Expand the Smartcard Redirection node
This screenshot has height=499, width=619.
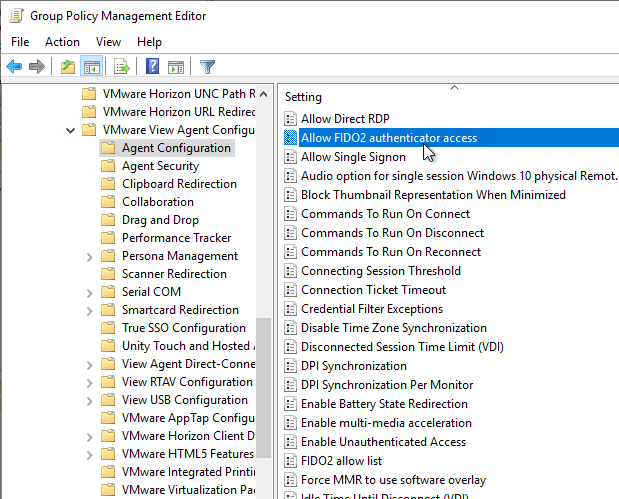pyautogui.click(x=90, y=311)
